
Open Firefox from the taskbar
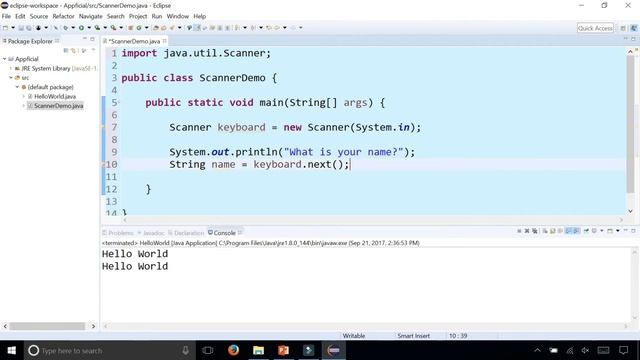(233, 350)
